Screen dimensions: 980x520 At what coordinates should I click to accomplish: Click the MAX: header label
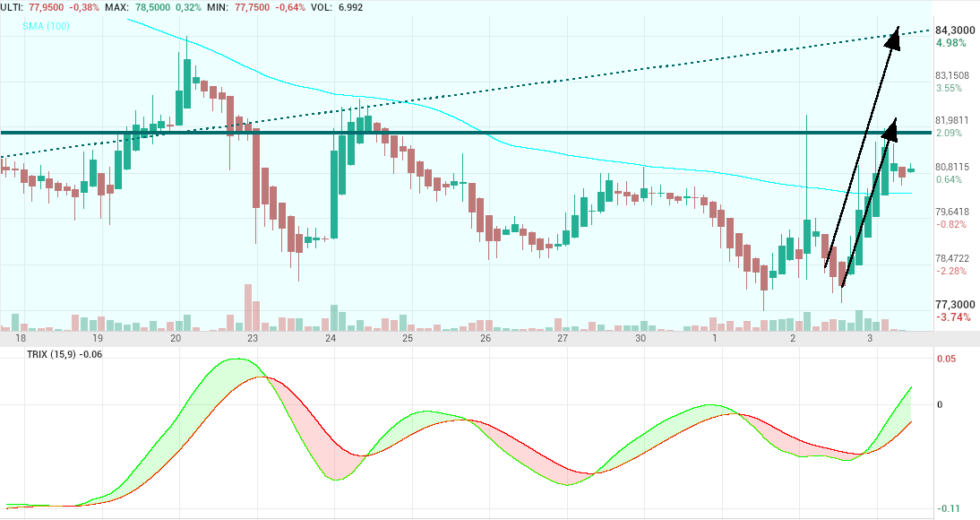pyautogui.click(x=116, y=7)
